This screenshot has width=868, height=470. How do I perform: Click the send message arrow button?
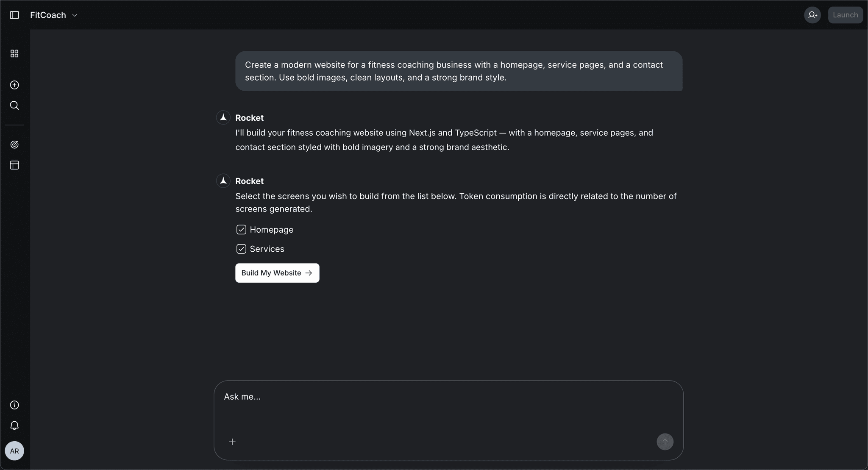[x=665, y=442]
